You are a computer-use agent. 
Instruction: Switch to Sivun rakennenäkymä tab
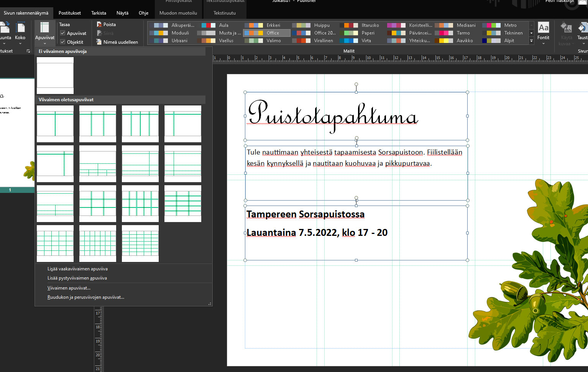pyautogui.click(x=26, y=13)
